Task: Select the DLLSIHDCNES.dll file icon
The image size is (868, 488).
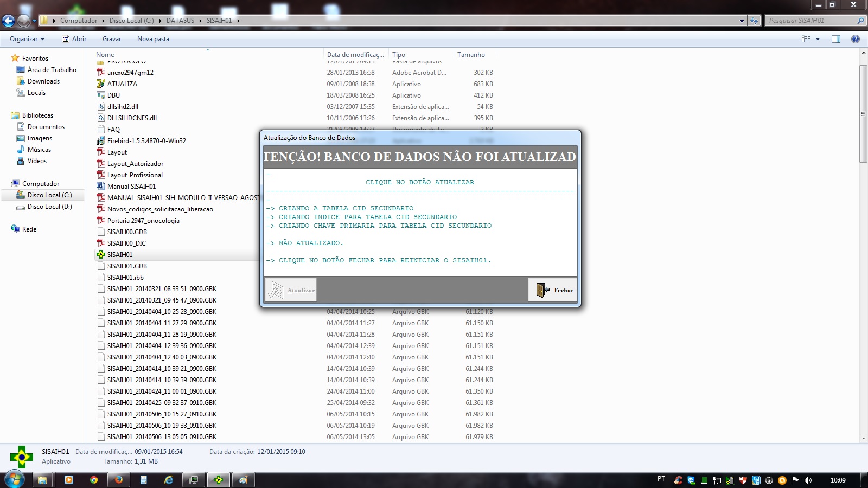Action: click(x=101, y=118)
